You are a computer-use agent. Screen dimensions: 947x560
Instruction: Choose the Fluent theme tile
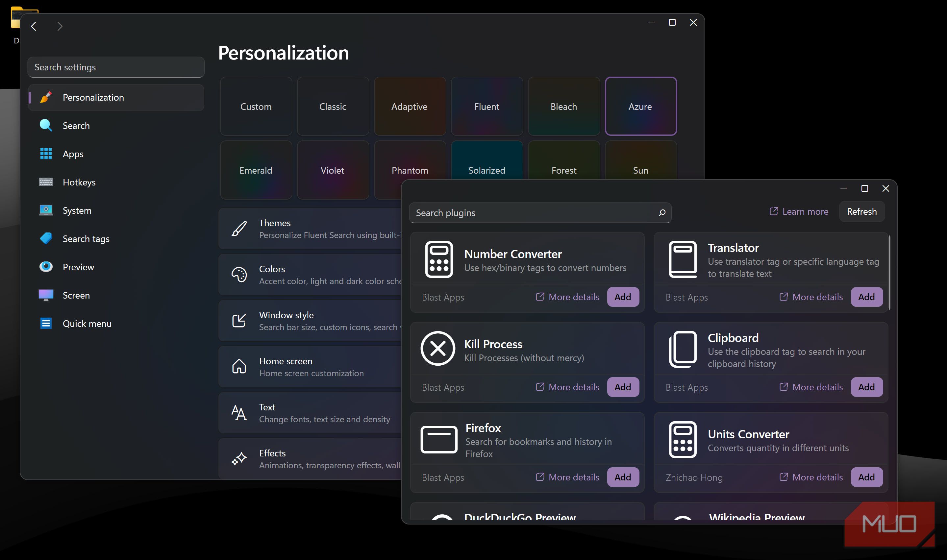[x=487, y=107]
